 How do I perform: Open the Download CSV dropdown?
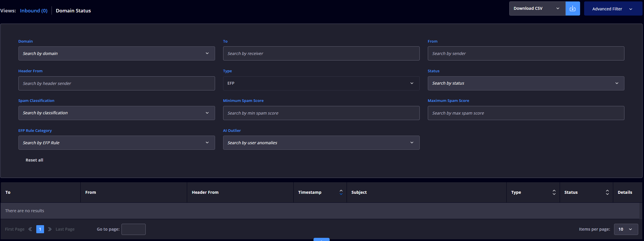[x=537, y=9]
